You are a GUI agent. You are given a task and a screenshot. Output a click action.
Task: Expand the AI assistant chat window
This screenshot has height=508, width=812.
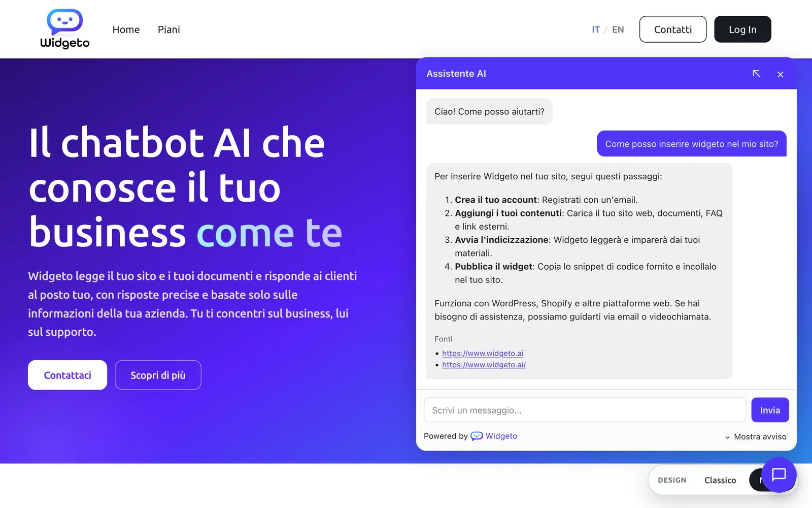click(x=756, y=74)
